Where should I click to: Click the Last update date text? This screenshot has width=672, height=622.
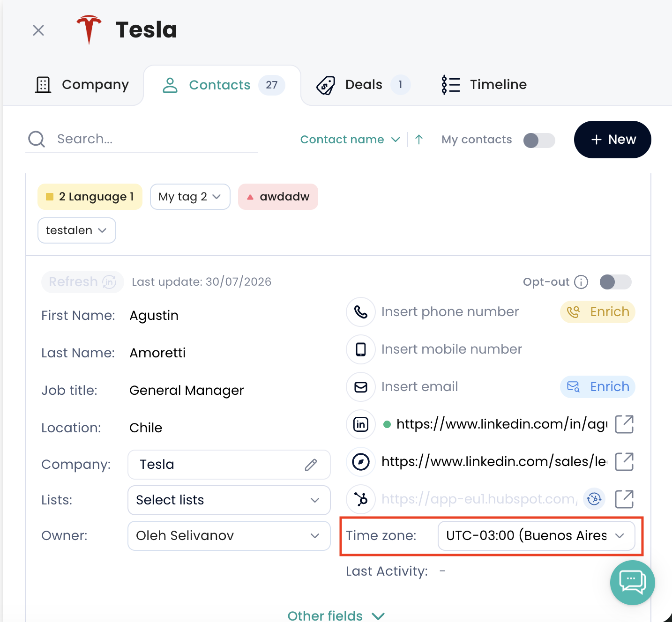[x=202, y=282]
